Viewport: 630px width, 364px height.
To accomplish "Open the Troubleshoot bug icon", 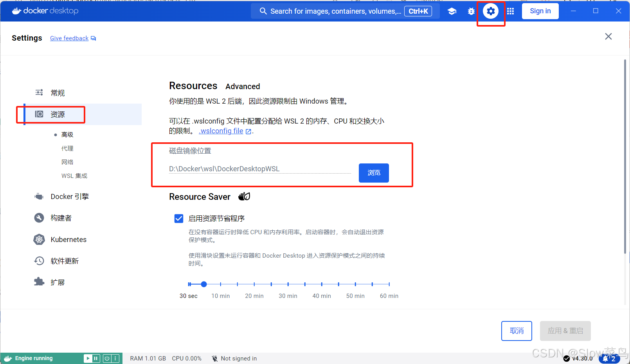I will (471, 11).
